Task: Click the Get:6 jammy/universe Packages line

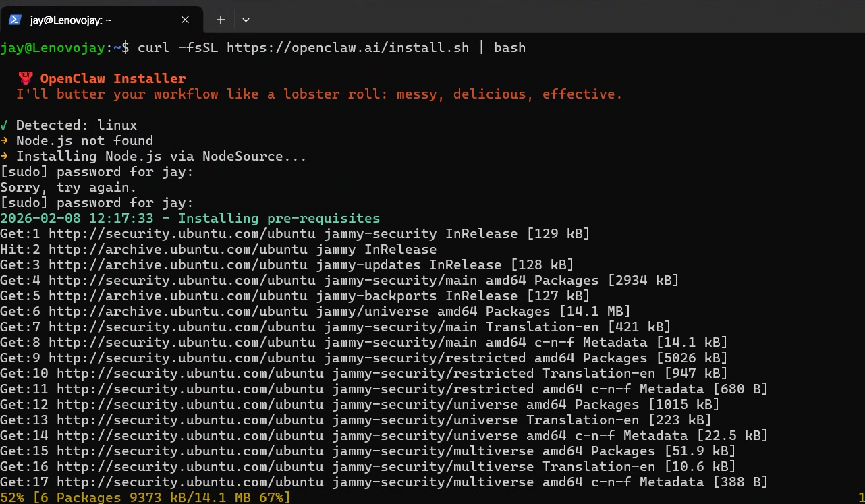Action: click(315, 311)
